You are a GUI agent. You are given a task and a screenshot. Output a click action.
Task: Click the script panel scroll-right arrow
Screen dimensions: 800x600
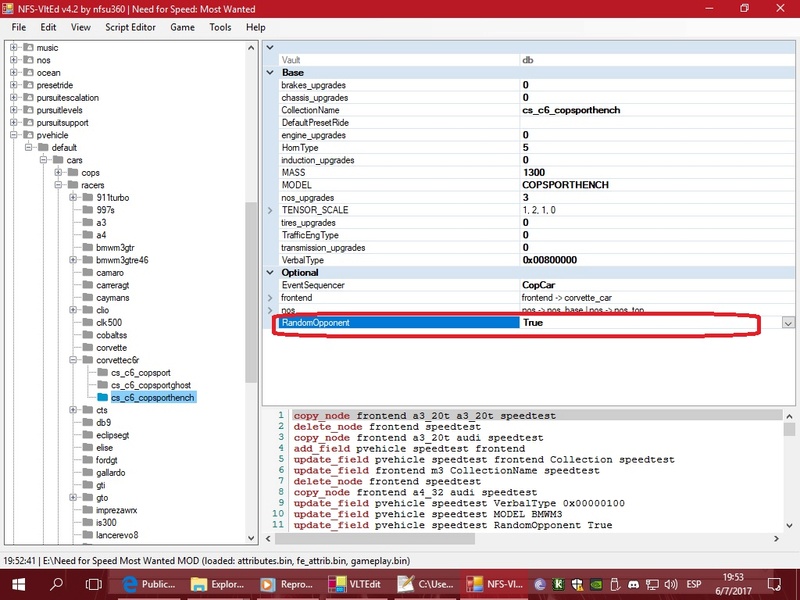777,538
